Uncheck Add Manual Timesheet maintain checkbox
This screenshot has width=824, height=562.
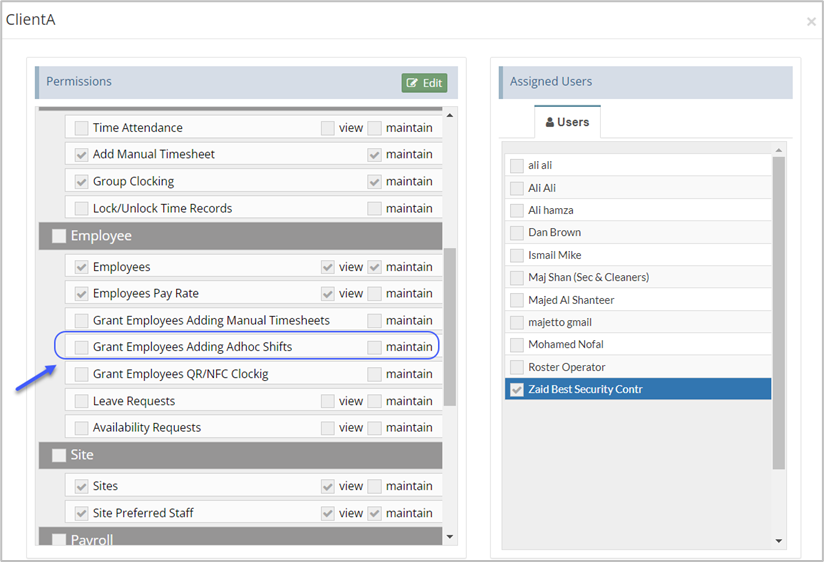pyautogui.click(x=374, y=155)
